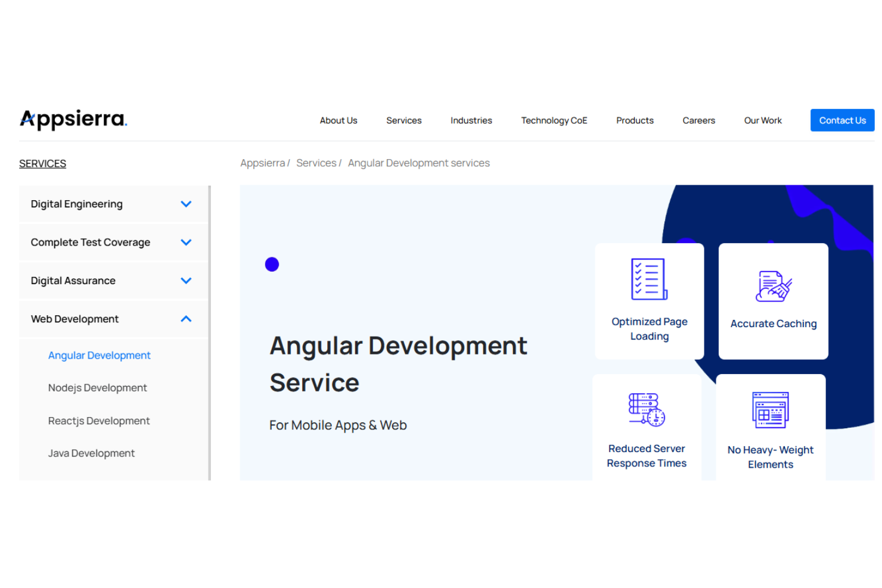Click the Optimized Page Loading checklist icon
The height and width of the screenshot is (588, 882).
click(x=648, y=278)
